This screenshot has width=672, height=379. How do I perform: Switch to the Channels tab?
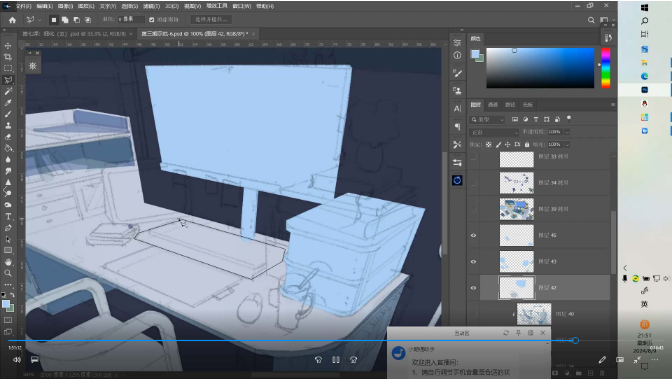(493, 105)
